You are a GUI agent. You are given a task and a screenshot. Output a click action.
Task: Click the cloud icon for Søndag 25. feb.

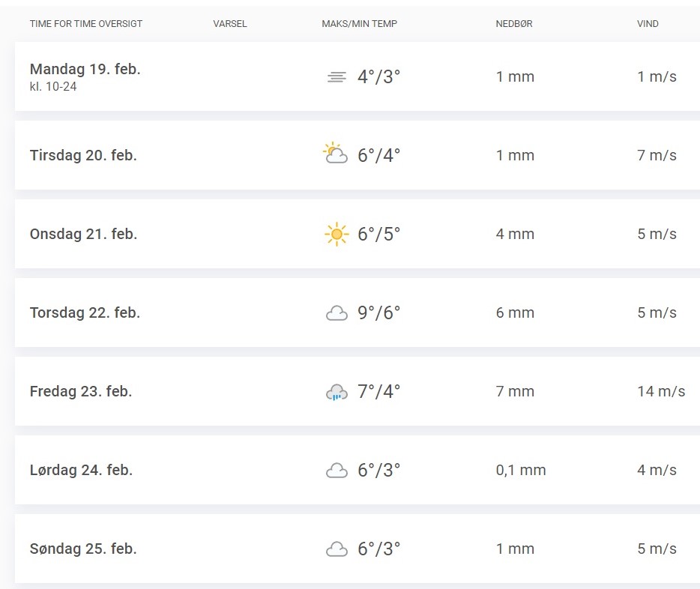point(337,549)
